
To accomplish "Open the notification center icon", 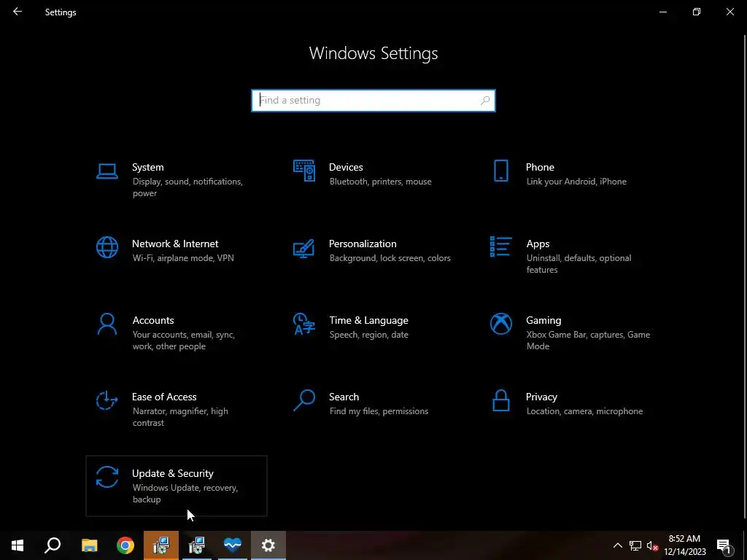I will tap(724, 545).
